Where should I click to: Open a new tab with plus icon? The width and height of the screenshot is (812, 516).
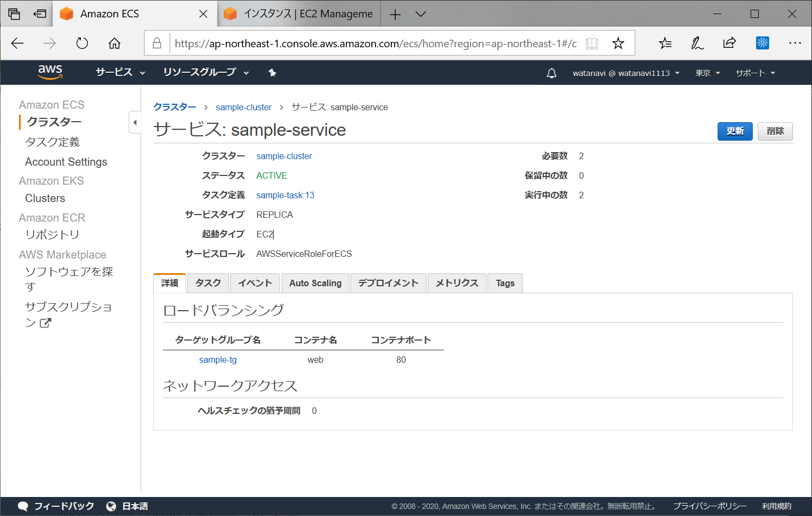coord(395,15)
